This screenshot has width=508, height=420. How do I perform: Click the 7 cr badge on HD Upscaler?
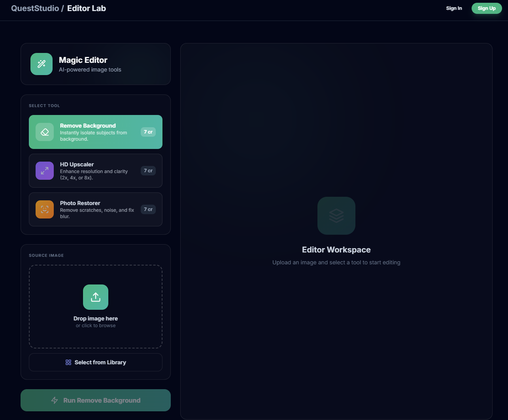click(x=148, y=171)
